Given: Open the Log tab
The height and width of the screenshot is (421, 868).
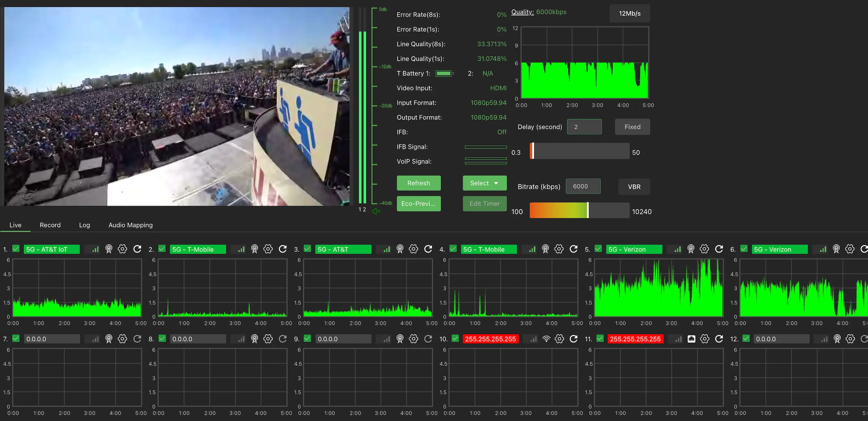Looking at the screenshot, I should point(84,225).
